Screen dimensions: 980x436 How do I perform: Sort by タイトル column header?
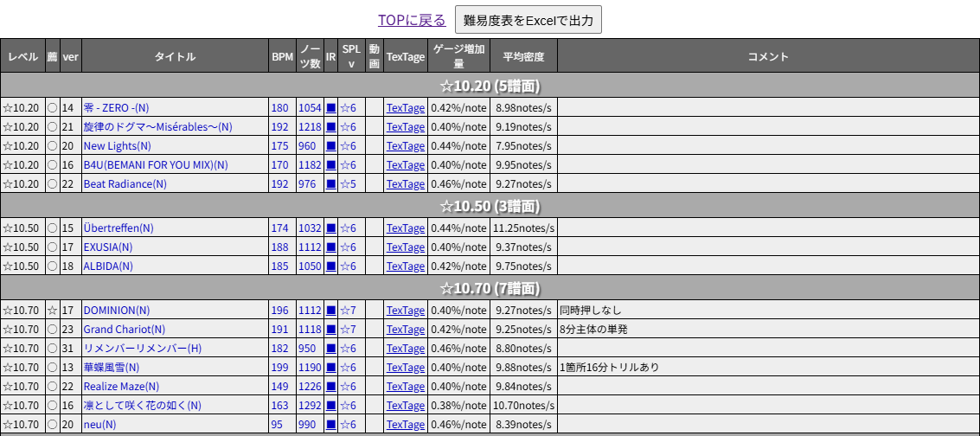pyautogui.click(x=175, y=57)
